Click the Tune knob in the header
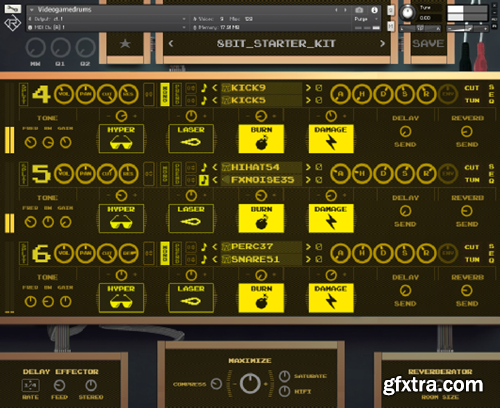The width and height of the screenshot is (500, 408). pos(407,14)
